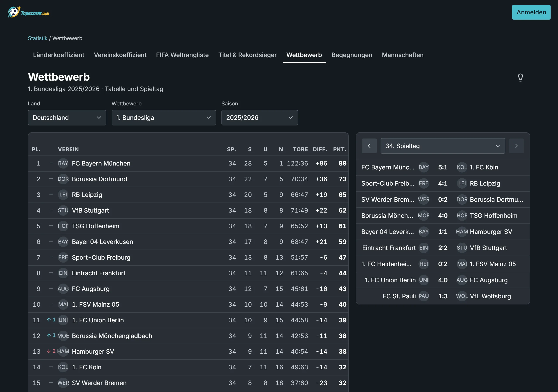The height and width of the screenshot is (392, 558).
Task: Click 1. FC Union Berlin in matchday list
Action: click(x=390, y=280)
